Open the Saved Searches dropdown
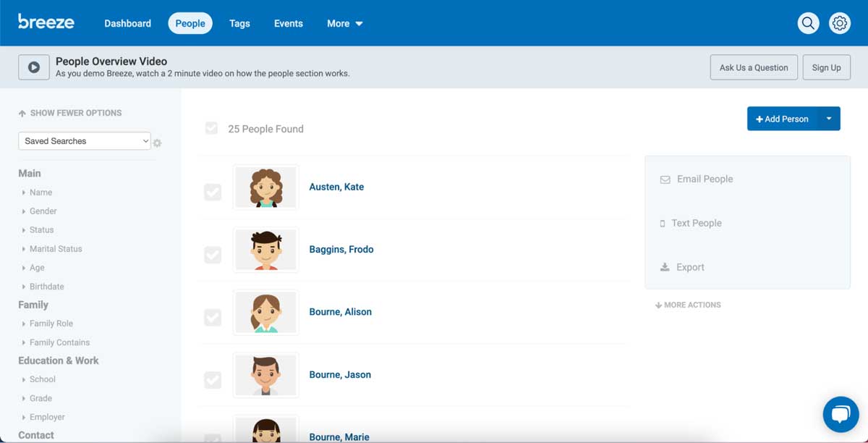The height and width of the screenshot is (443, 868). pyautogui.click(x=84, y=140)
